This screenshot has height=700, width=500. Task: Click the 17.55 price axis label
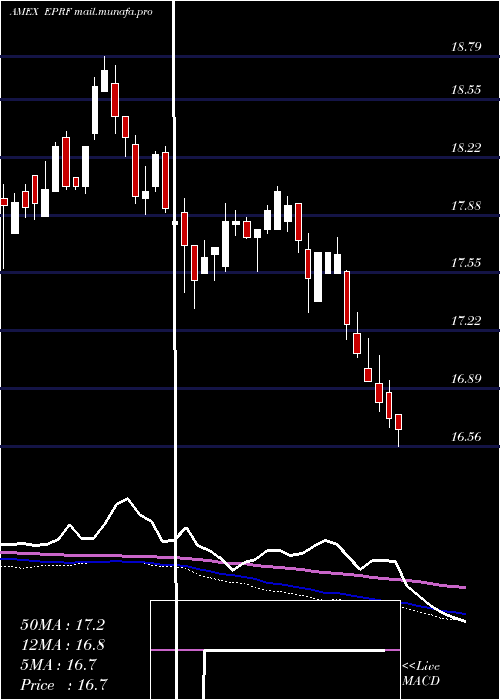pyautogui.click(x=466, y=262)
